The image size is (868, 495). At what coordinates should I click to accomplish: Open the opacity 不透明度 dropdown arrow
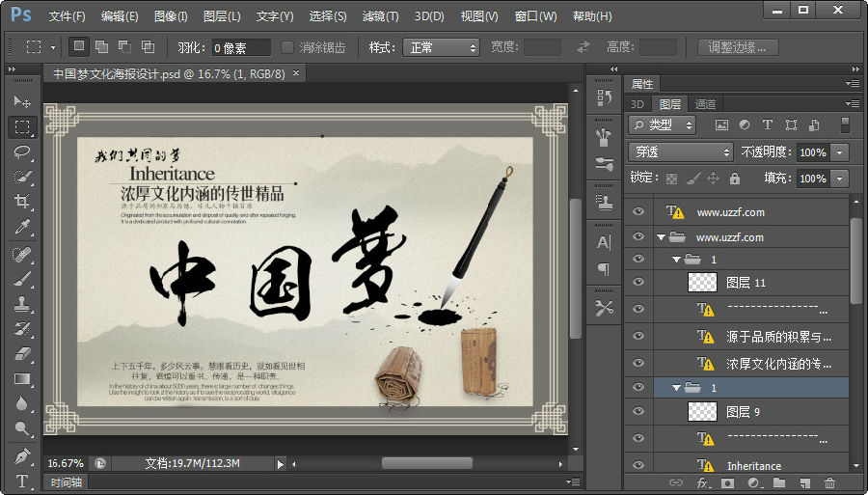pos(840,152)
